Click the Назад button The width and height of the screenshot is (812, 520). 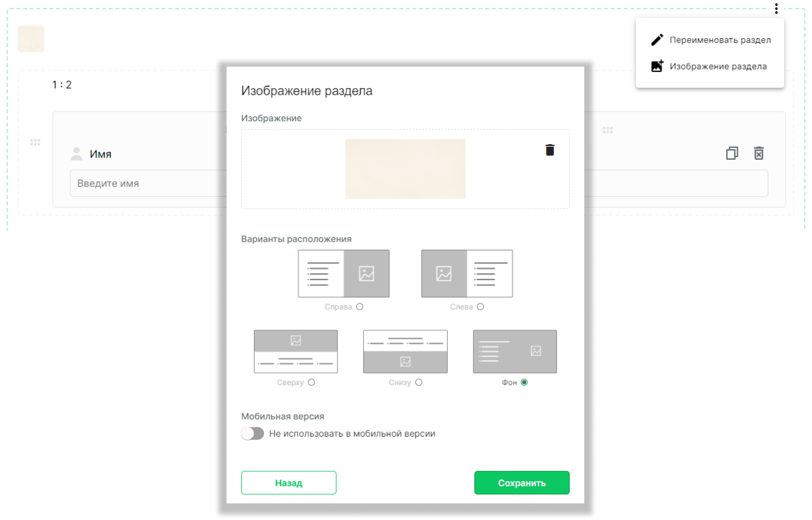[289, 483]
